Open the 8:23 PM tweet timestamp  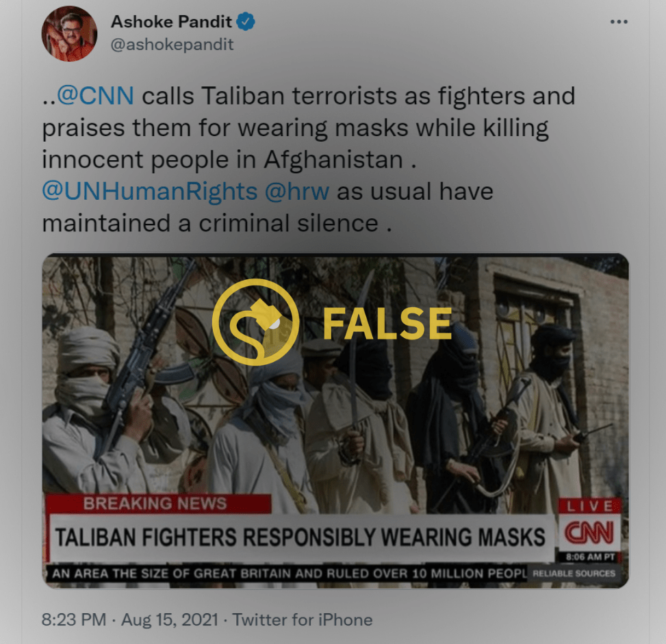[74, 620]
